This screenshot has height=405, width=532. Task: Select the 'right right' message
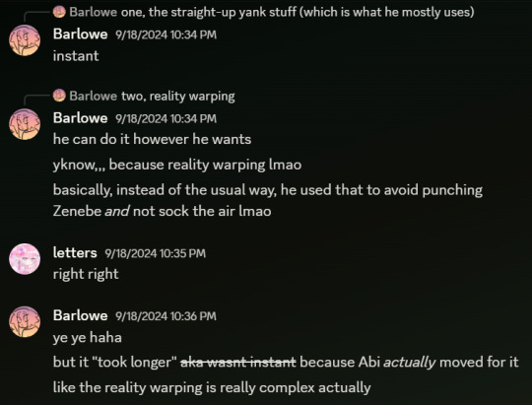click(86, 274)
